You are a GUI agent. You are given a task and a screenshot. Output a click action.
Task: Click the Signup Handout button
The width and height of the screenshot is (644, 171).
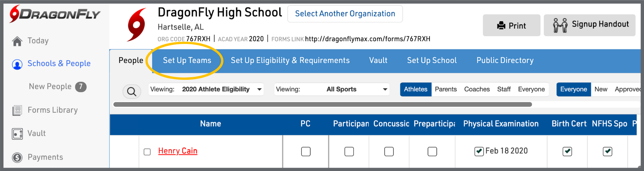click(x=589, y=25)
